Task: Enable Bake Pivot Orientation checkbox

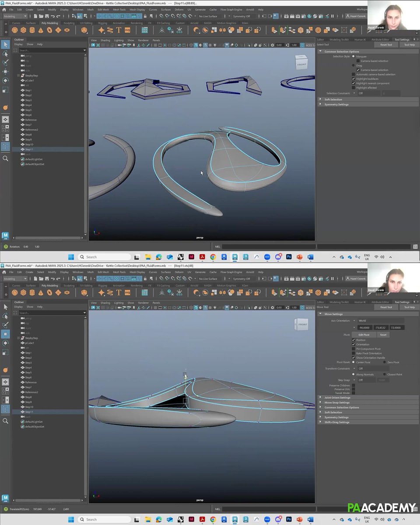Action: [x=353, y=353]
